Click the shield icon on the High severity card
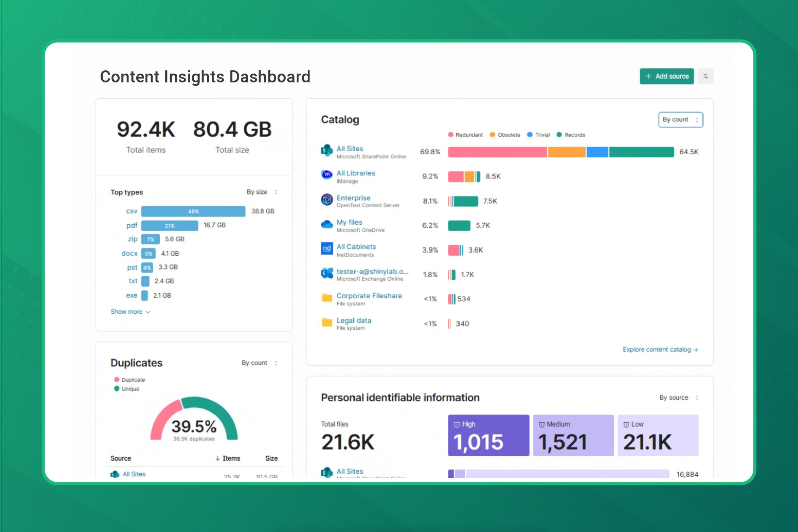The height and width of the screenshot is (532, 798). (x=457, y=424)
